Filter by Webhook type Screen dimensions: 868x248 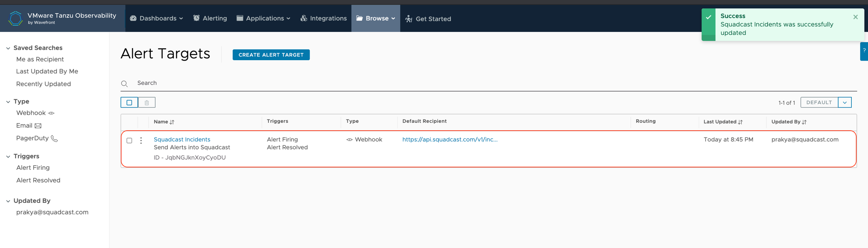click(x=35, y=113)
